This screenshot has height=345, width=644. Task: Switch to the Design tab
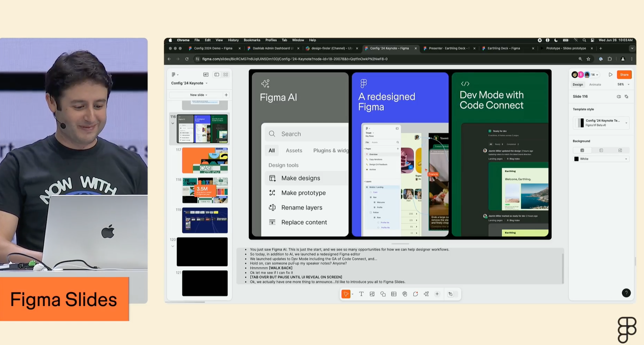[x=578, y=84]
